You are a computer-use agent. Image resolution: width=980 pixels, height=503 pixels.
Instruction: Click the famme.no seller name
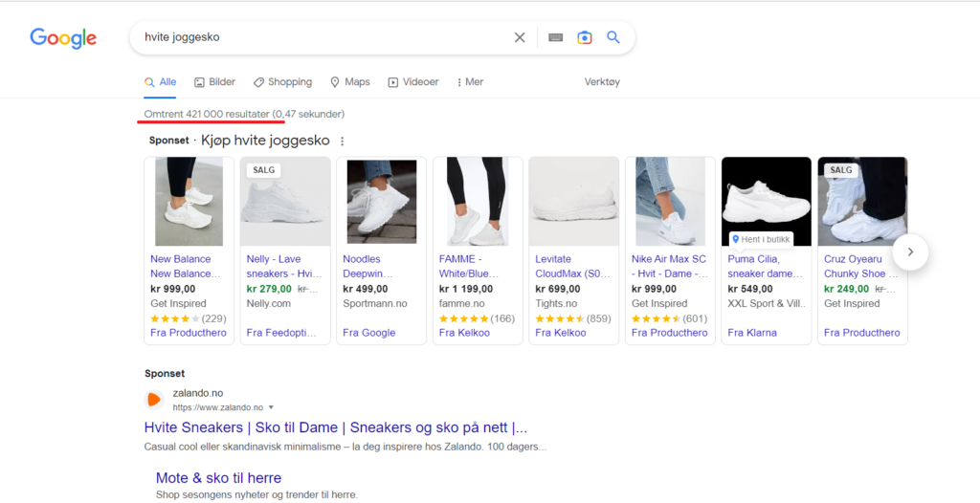pos(462,303)
